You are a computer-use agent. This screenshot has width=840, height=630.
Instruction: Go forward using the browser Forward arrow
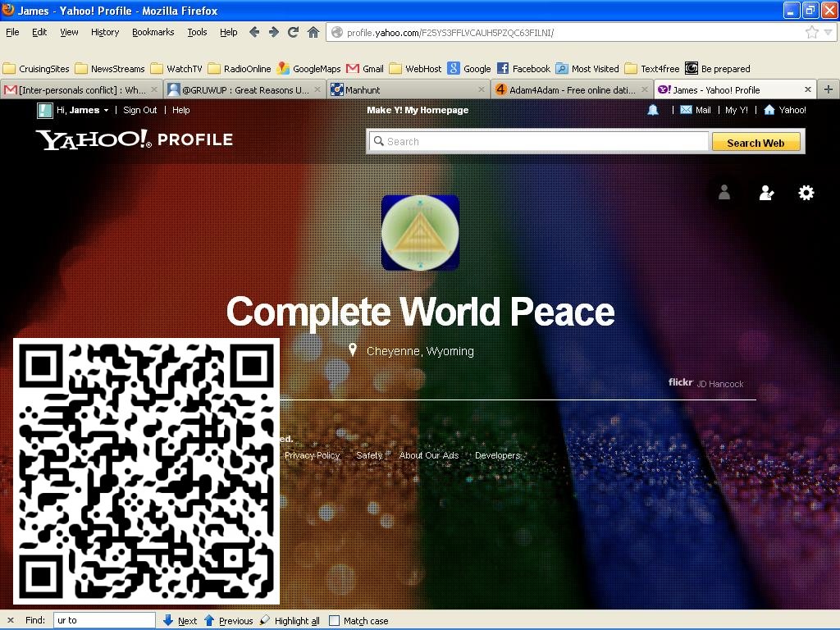pyautogui.click(x=274, y=32)
